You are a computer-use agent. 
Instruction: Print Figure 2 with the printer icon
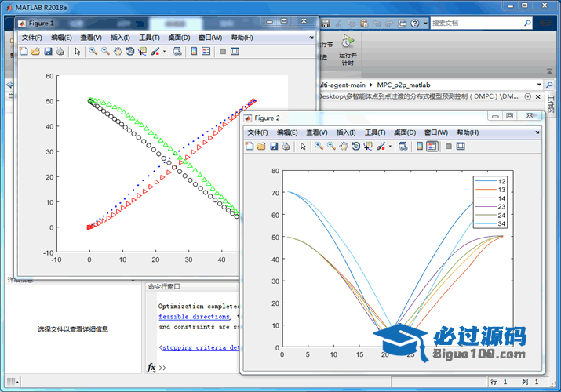286,146
